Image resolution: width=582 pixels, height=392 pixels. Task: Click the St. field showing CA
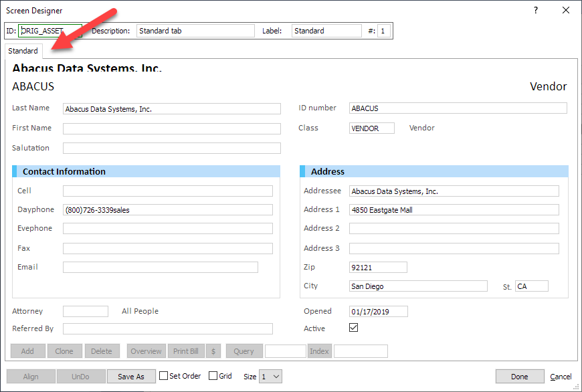532,286
